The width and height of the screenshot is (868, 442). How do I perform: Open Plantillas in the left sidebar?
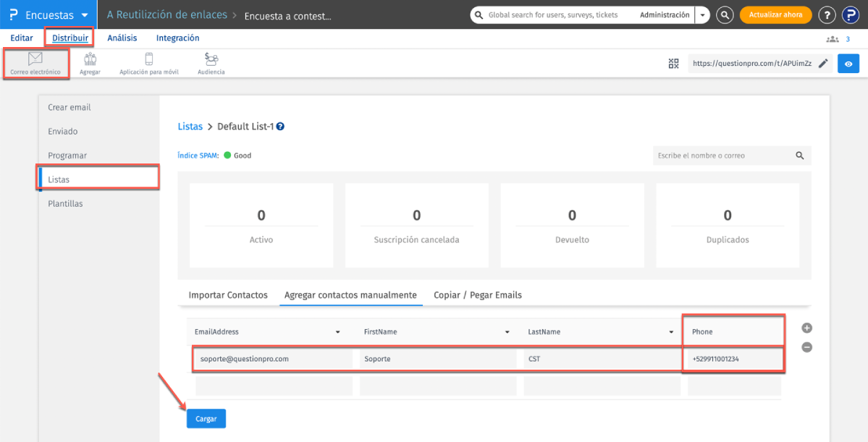point(65,203)
